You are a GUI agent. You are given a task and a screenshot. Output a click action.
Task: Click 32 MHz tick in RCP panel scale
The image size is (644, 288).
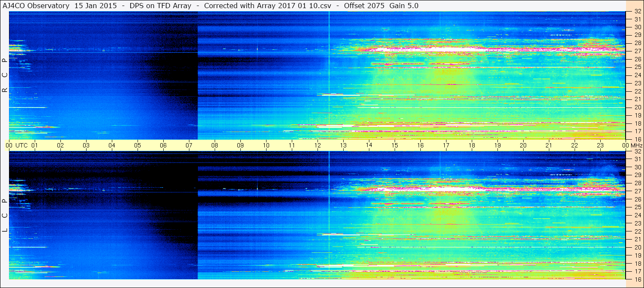tap(637, 12)
